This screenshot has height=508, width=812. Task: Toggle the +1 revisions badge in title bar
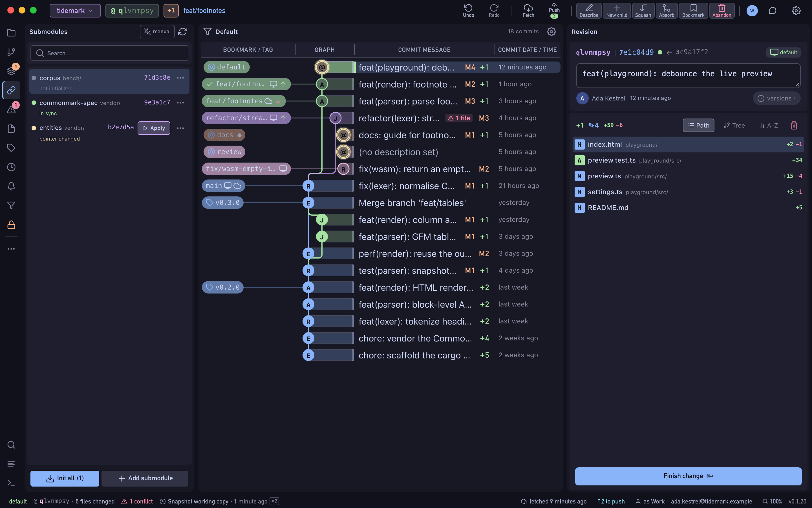point(171,10)
